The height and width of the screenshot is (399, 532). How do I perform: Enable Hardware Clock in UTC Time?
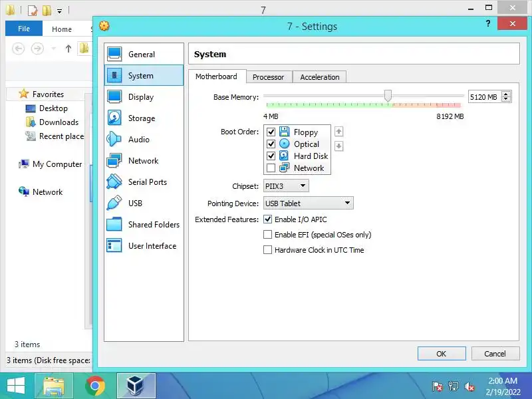(x=268, y=250)
